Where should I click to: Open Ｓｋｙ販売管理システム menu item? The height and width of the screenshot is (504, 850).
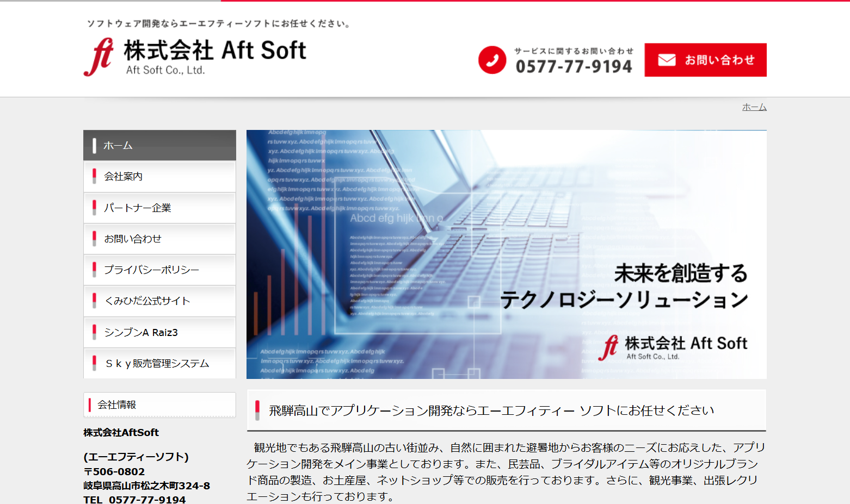point(159,363)
